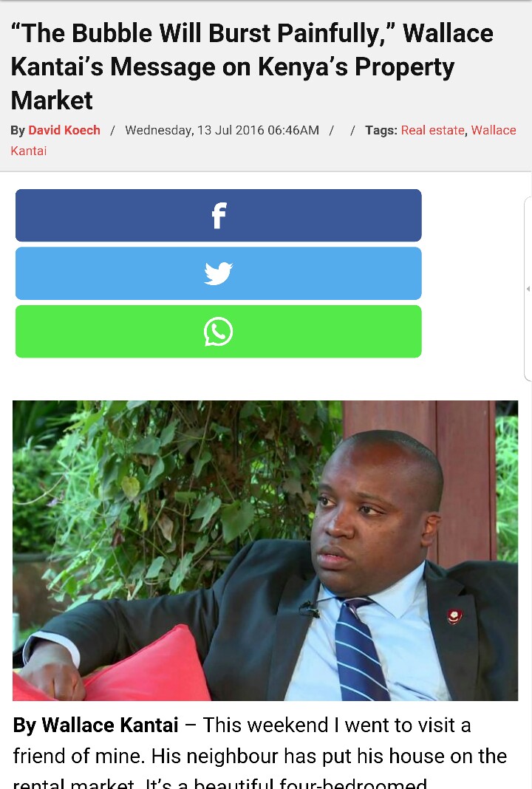This screenshot has width=532, height=789.
Task: Click the 'Tags:' label in the metadata
Action: 381,130
